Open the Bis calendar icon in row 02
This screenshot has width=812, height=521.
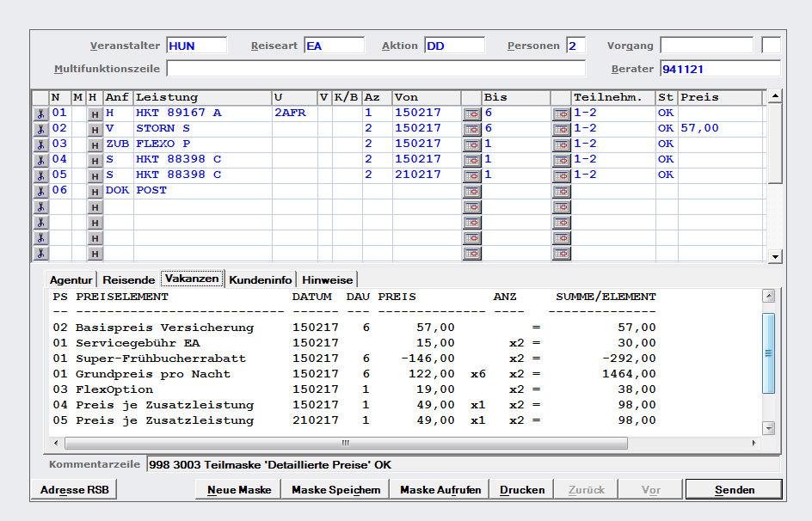click(562, 129)
